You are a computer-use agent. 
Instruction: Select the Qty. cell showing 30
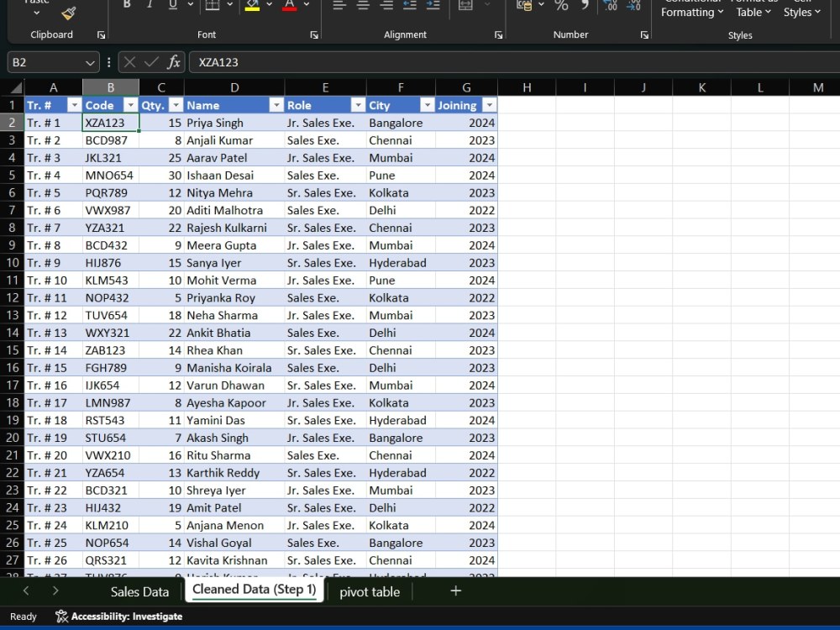pyautogui.click(x=161, y=176)
